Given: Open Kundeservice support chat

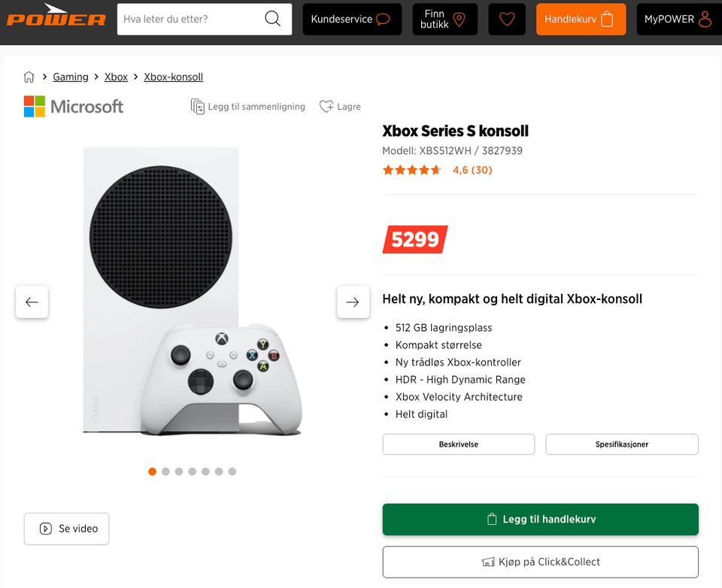Looking at the screenshot, I should click(350, 19).
